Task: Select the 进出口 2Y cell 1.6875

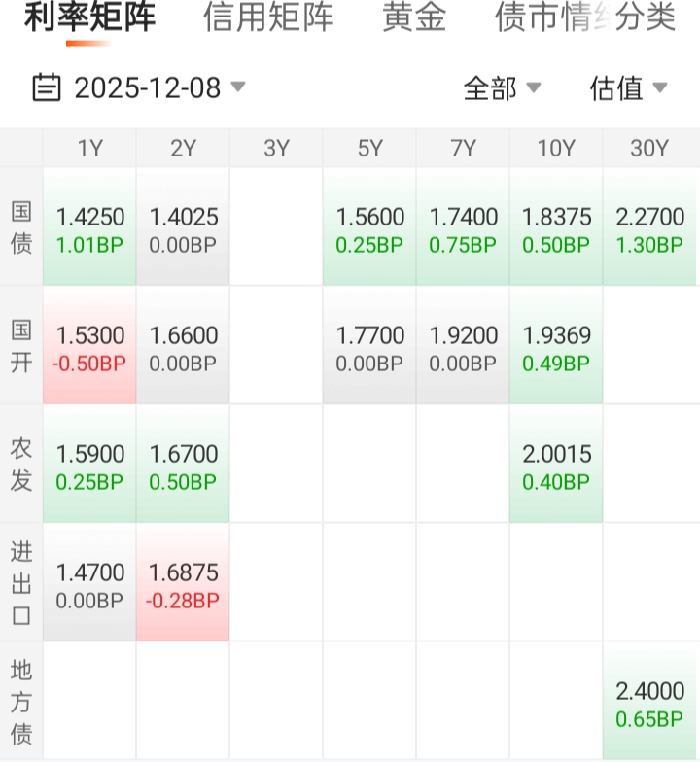Action: (x=183, y=584)
